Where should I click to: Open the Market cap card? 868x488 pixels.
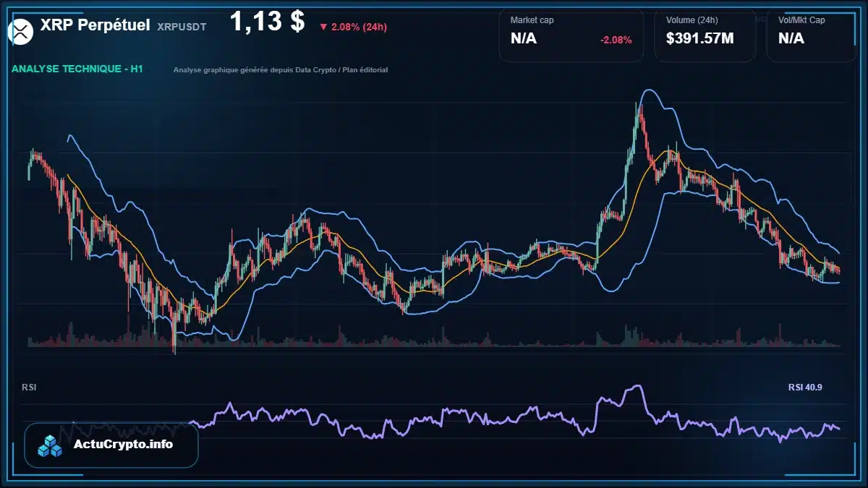tap(571, 34)
